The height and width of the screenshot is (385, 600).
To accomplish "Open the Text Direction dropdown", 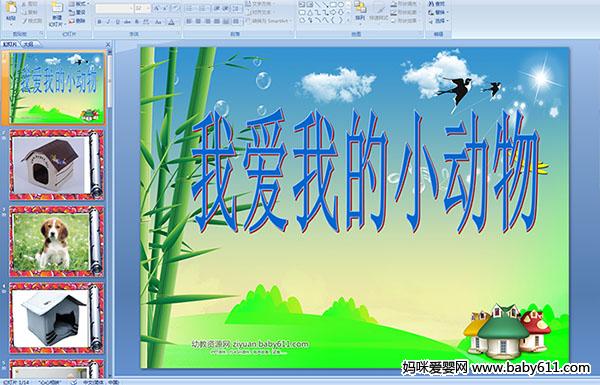I will click(261, 3).
